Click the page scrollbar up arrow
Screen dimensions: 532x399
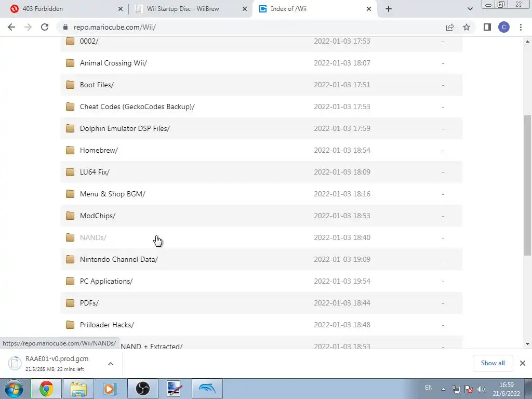click(x=527, y=42)
